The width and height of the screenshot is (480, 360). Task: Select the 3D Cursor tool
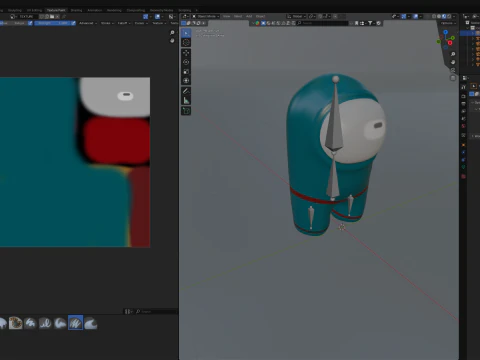[x=186, y=42]
